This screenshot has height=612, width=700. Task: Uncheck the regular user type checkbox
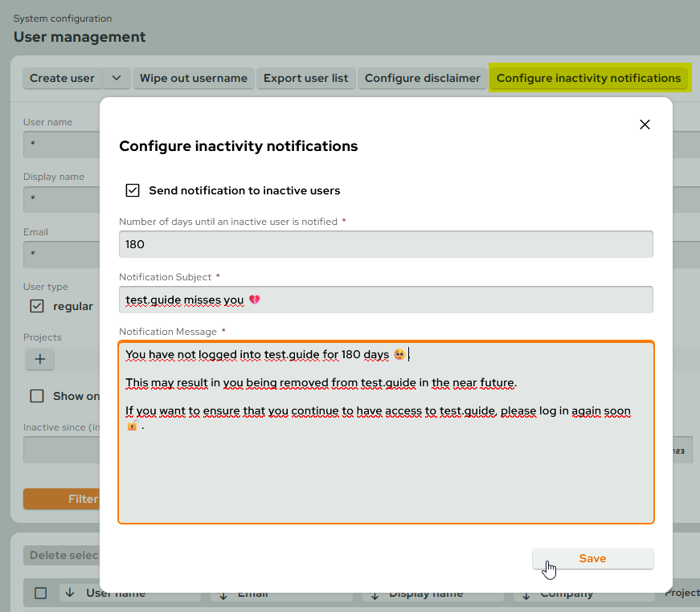[35, 306]
